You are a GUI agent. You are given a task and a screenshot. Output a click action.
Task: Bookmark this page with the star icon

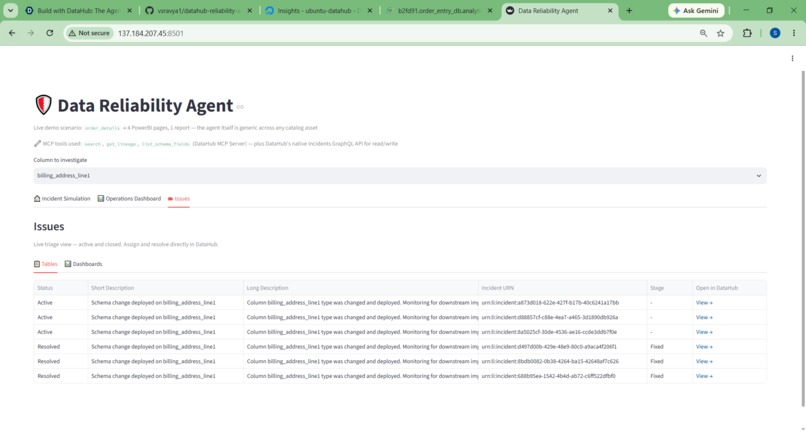[721, 33]
